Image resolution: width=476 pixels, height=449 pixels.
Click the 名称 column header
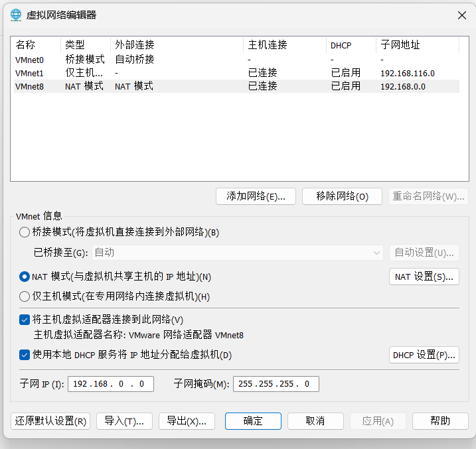pyautogui.click(x=37, y=45)
